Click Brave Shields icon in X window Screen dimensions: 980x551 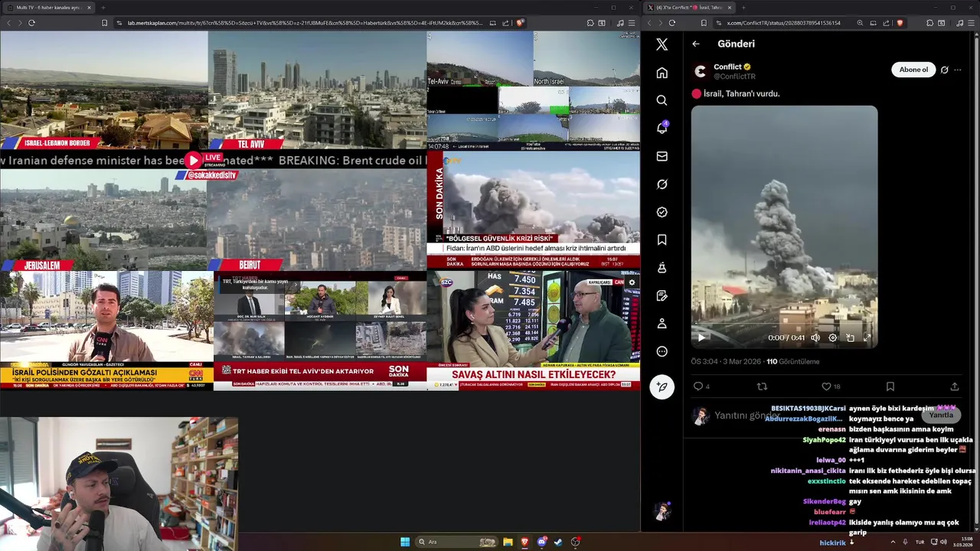click(900, 23)
